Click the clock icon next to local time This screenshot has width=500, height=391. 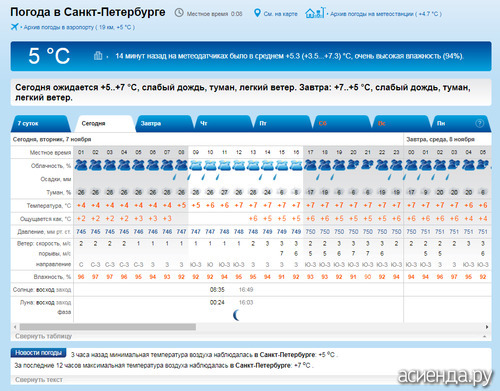tap(179, 13)
